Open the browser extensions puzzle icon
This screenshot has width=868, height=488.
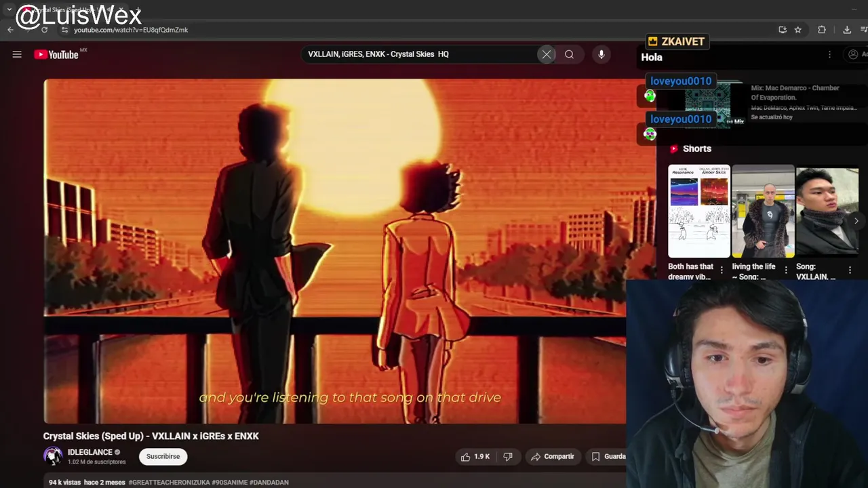pyautogui.click(x=822, y=30)
